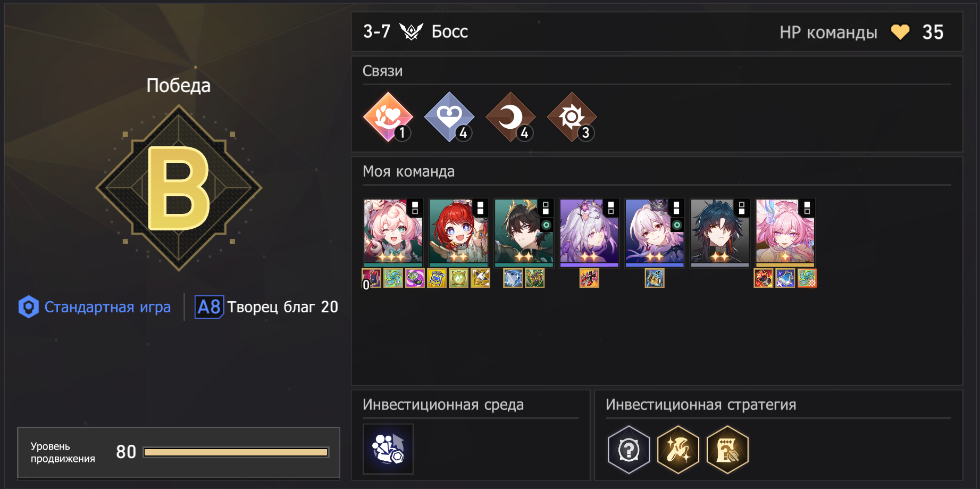Image resolution: width=980 pixels, height=489 pixels.
Task: Click the Стандартная игра mode label
Action: coord(107,307)
